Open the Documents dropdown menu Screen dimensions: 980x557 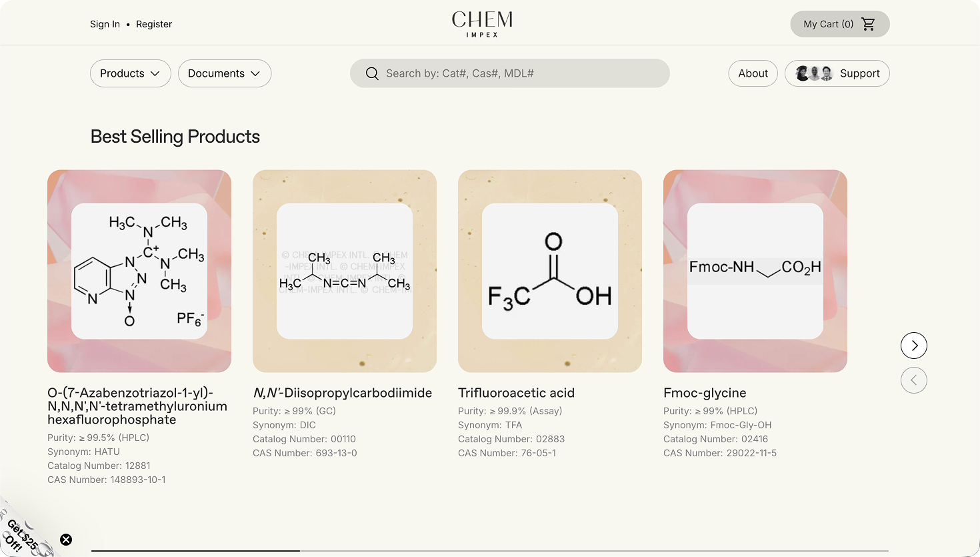coord(224,73)
